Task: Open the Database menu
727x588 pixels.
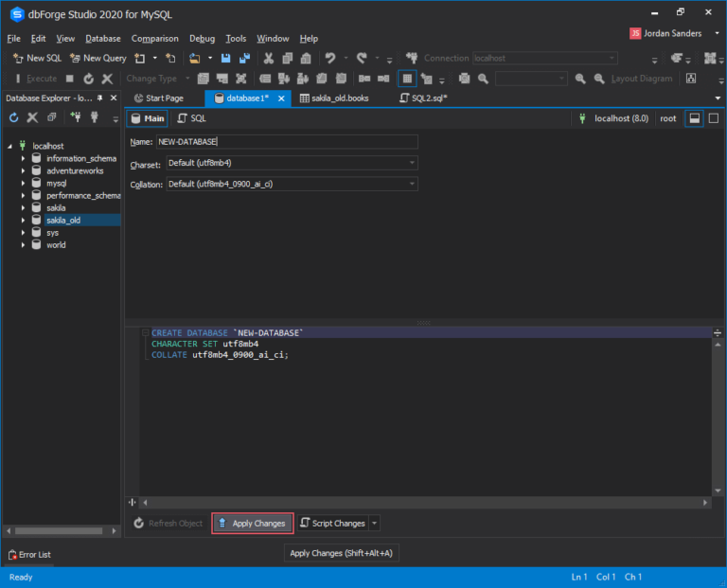Action: click(103, 39)
